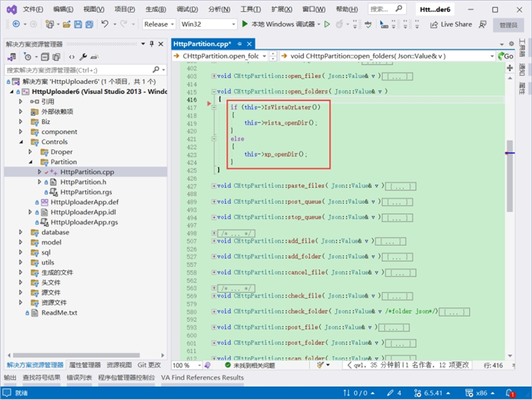This screenshot has height=400, width=532.
Task: Toggle pin on the HttpPartition.cpp tab
Action: (x=239, y=44)
